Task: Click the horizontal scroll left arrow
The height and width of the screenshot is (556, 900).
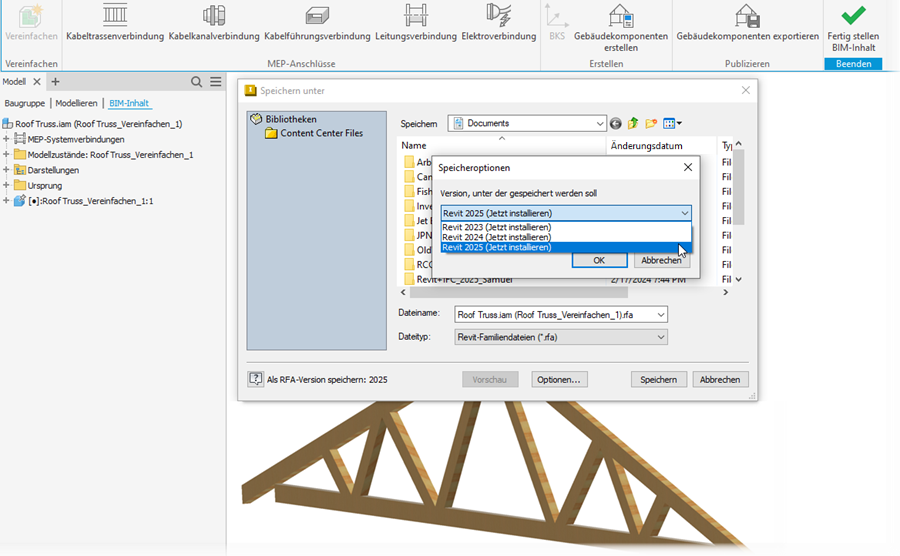Action: coord(403,293)
